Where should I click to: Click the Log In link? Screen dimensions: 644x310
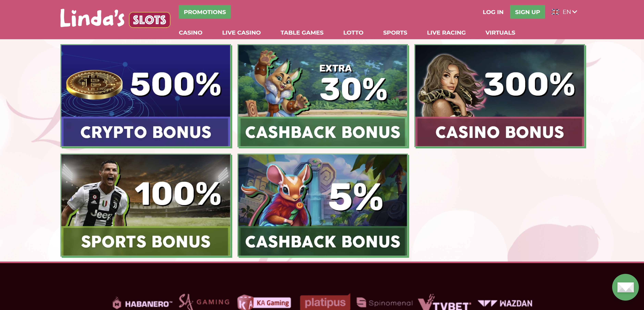493,12
